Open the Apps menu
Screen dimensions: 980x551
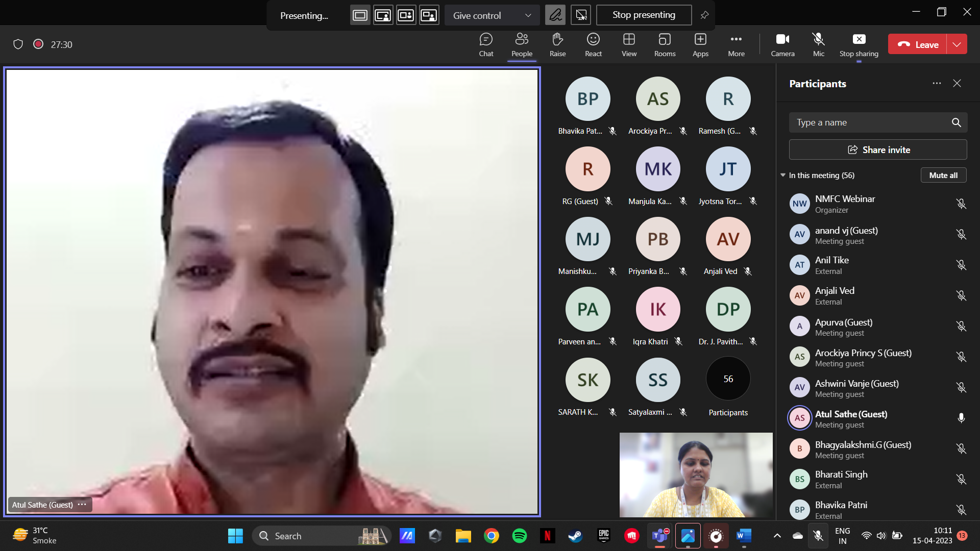(x=700, y=44)
